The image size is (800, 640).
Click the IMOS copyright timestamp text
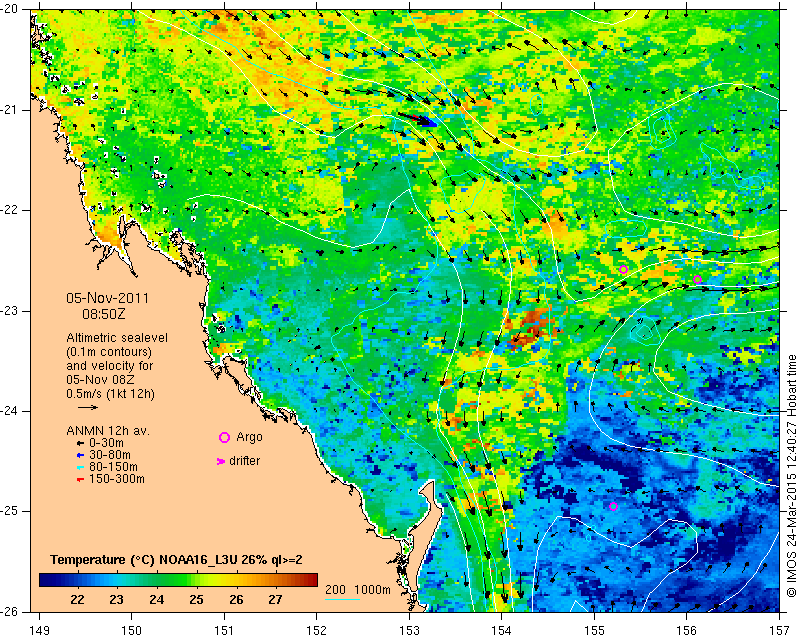[x=792, y=475]
